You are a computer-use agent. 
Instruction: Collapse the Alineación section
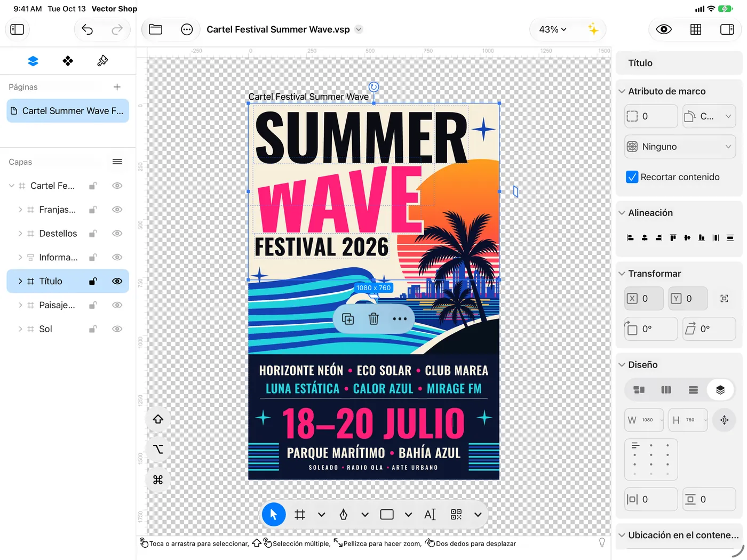point(622,213)
